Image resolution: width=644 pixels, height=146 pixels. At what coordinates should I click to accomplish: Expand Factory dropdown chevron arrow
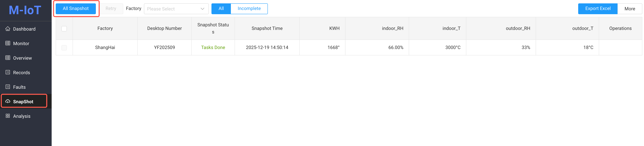[203, 9]
